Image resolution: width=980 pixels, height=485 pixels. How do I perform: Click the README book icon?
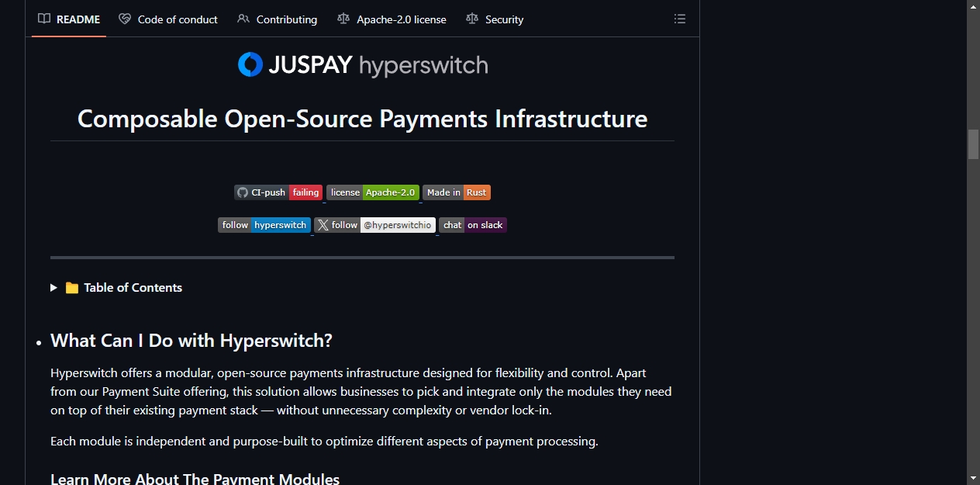click(x=44, y=19)
